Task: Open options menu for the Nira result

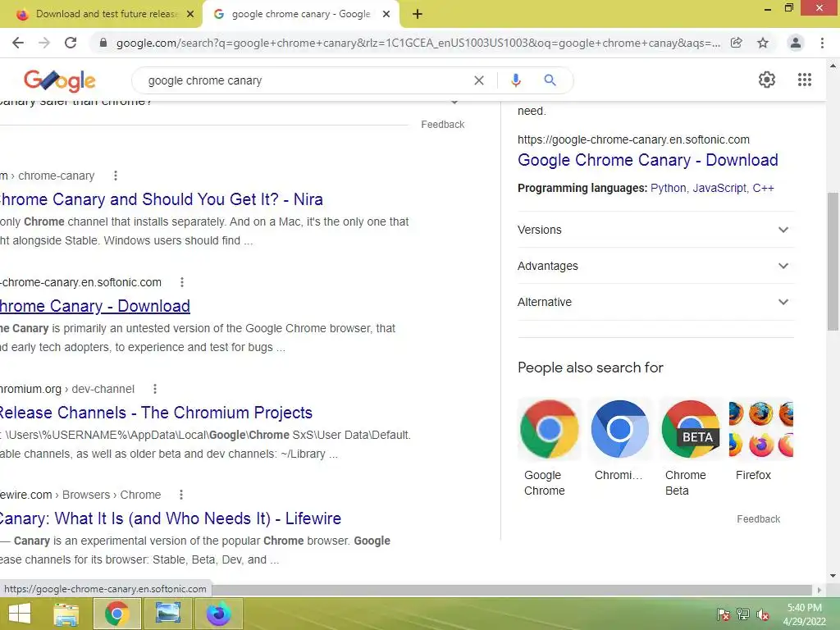Action: 115,176
